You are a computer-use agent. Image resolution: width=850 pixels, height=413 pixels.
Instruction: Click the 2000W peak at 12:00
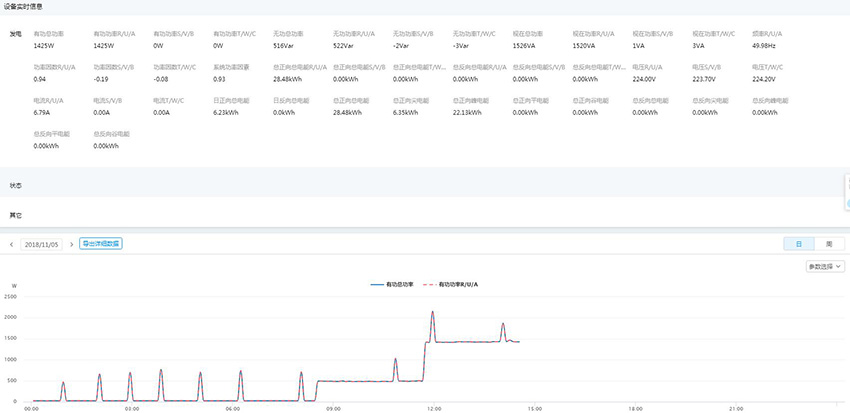click(x=433, y=312)
